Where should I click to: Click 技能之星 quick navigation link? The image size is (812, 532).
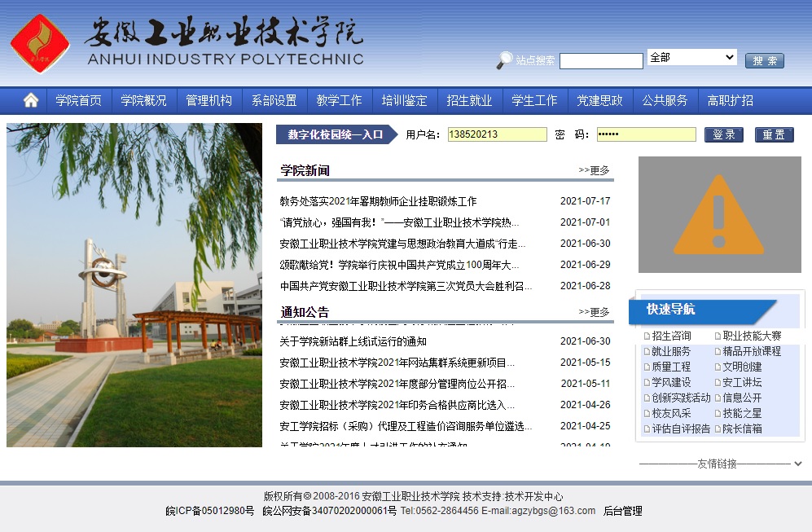[x=742, y=413]
